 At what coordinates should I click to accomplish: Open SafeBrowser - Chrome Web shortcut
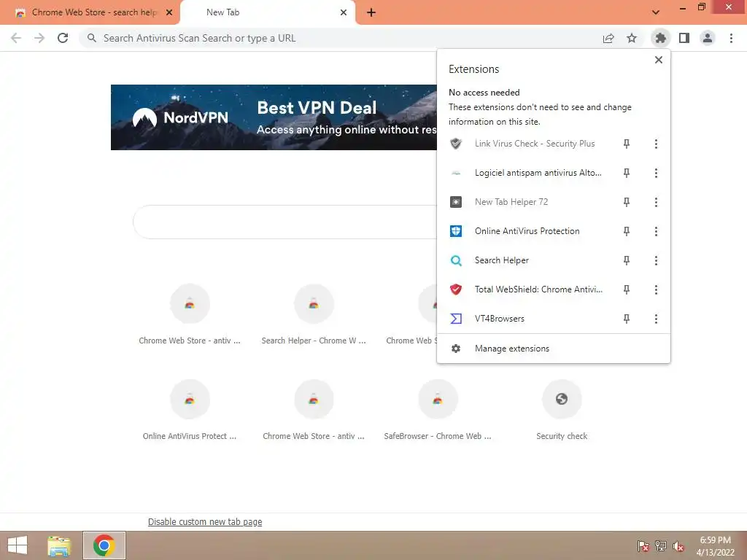click(x=438, y=409)
